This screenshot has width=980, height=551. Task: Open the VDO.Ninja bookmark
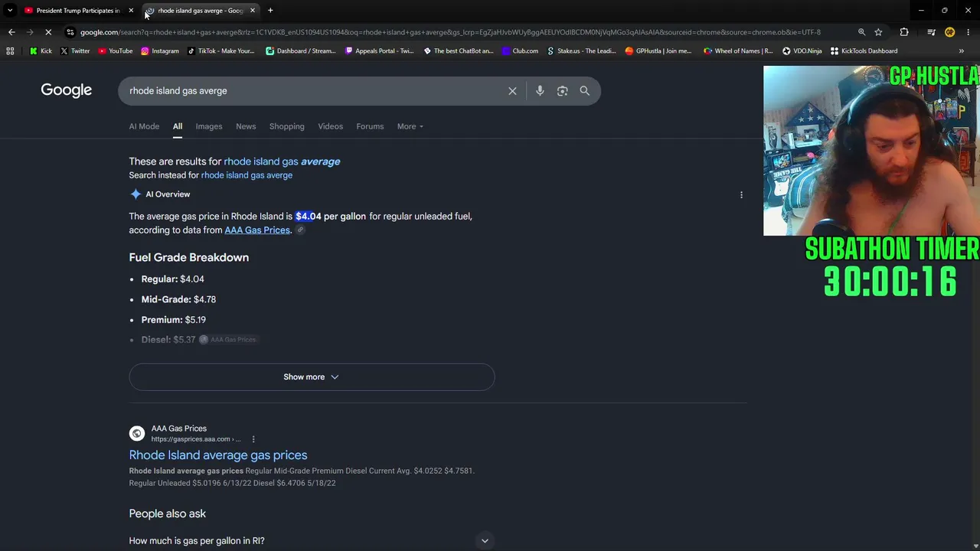[802, 51]
